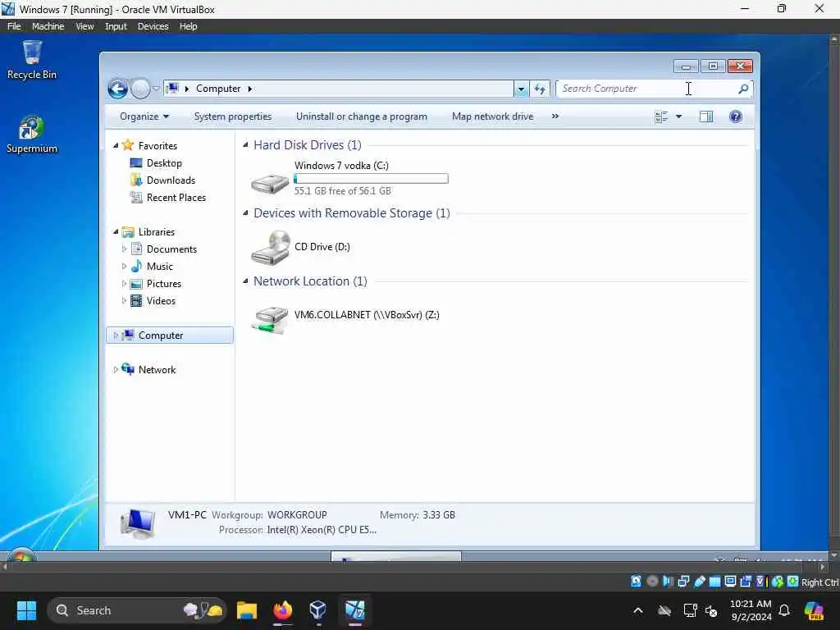Select Windows 7 vodka (C:) drive icon

tap(270, 184)
